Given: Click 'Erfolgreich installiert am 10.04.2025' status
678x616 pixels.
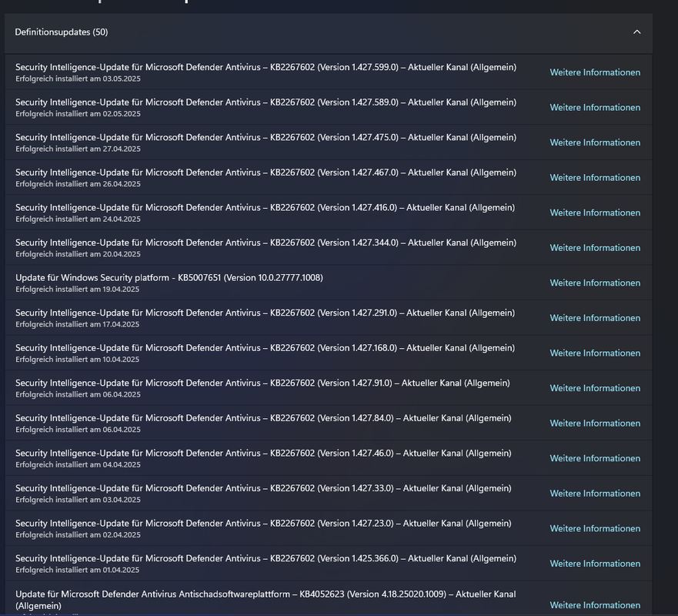Looking at the screenshot, I should [78, 359].
